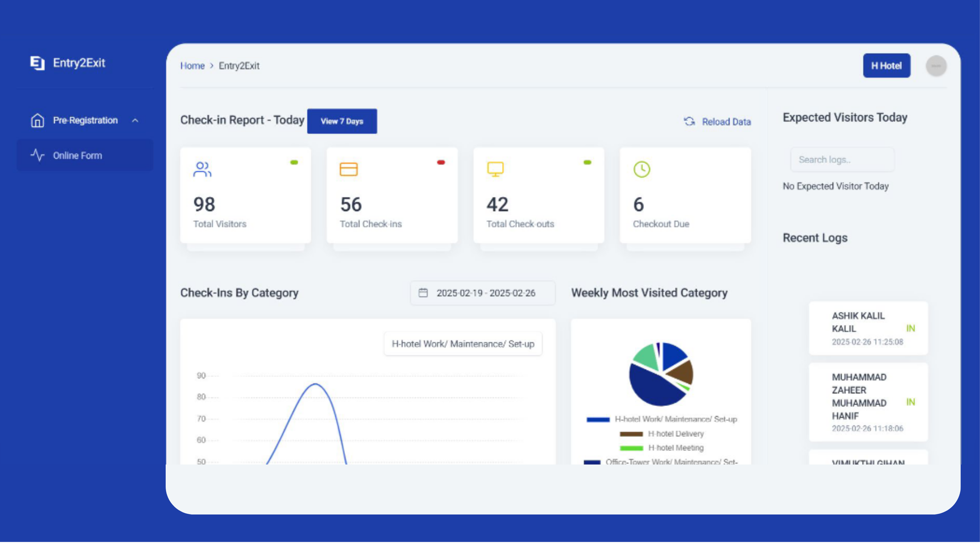
Task: Click the H Hotel button
Action: (886, 66)
